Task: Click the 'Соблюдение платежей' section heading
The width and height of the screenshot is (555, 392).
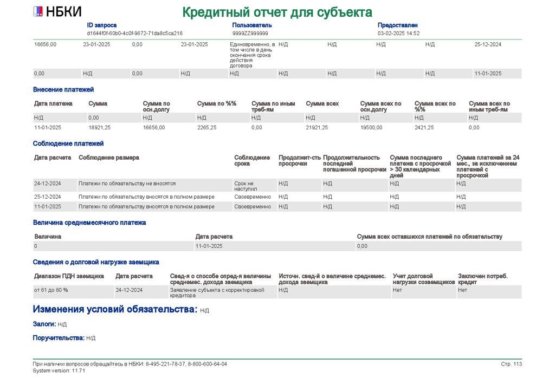Action: 68,143
